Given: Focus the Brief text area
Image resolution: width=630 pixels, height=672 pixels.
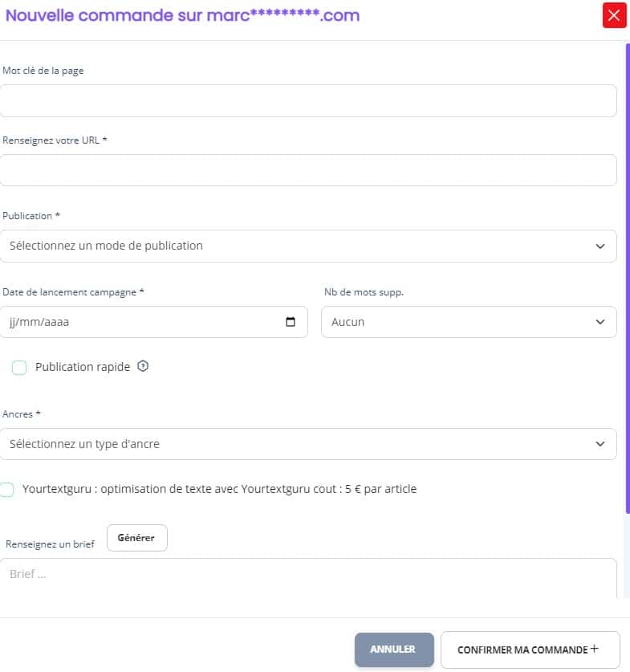Looking at the screenshot, I should [x=308, y=578].
